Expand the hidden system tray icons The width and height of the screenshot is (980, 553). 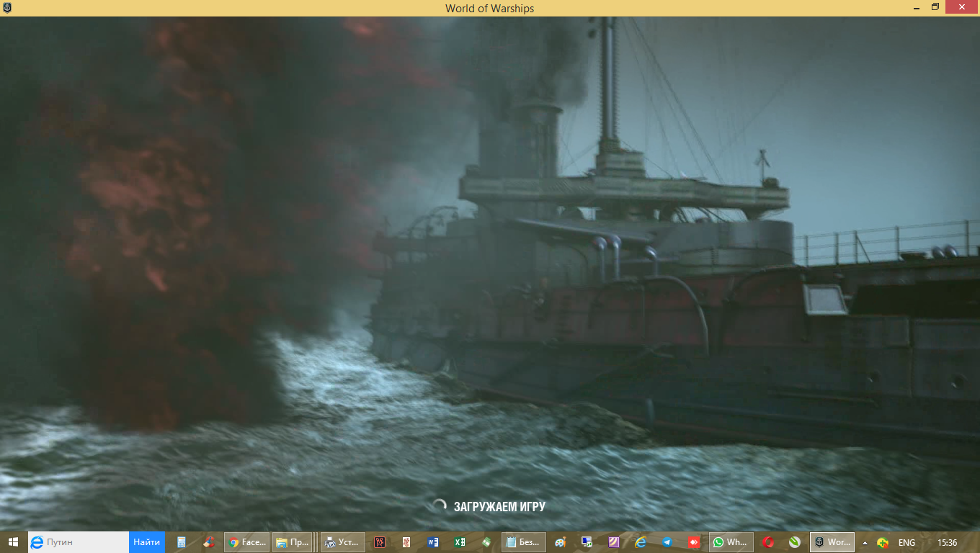coord(865,543)
